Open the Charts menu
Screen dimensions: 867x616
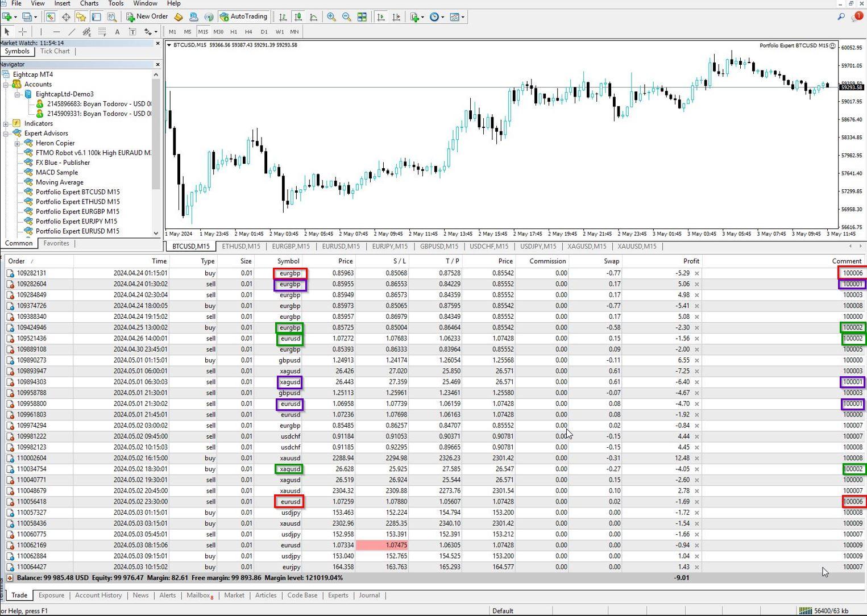point(89,3)
